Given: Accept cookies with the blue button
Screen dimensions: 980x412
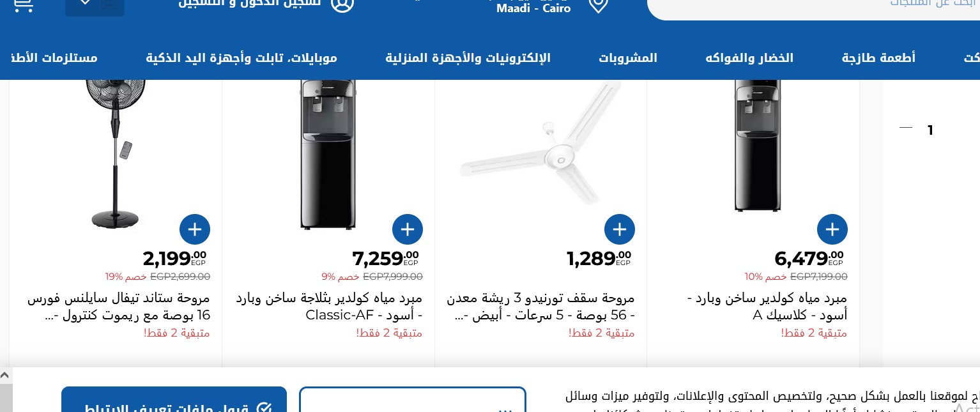Looking at the screenshot, I should click(174, 402).
